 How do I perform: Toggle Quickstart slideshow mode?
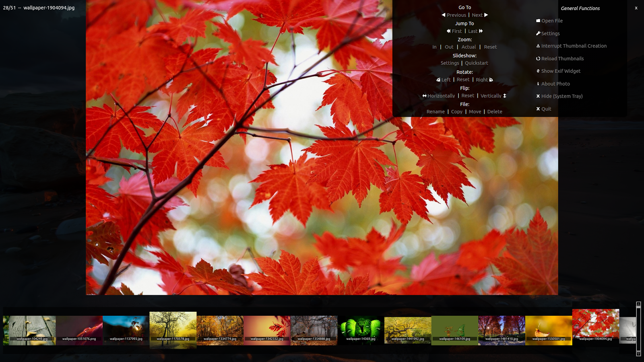(x=477, y=63)
